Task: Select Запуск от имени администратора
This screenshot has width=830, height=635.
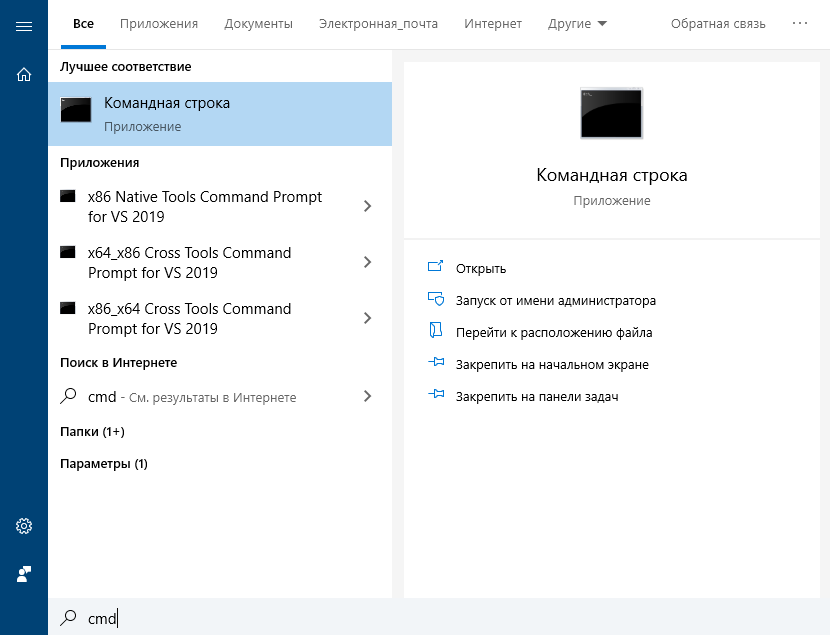Action: pyautogui.click(x=556, y=301)
